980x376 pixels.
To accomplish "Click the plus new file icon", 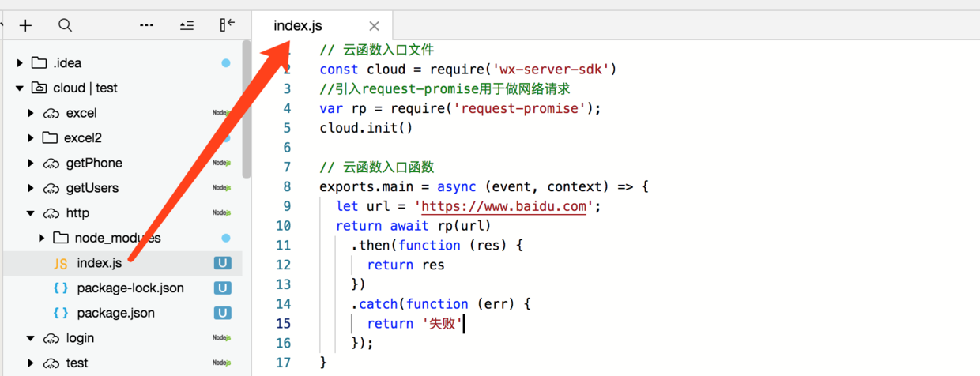I will [25, 25].
